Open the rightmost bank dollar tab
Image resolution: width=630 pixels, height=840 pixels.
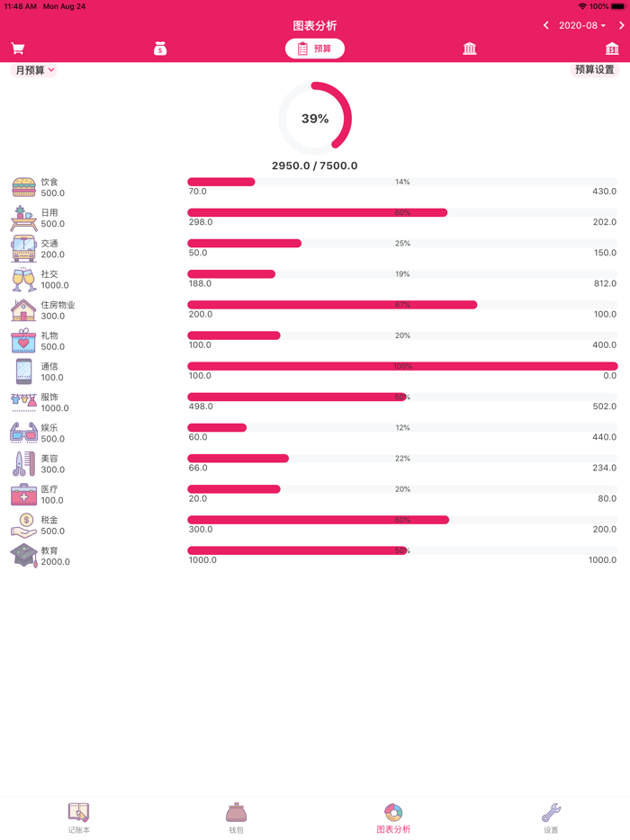[612, 49]
